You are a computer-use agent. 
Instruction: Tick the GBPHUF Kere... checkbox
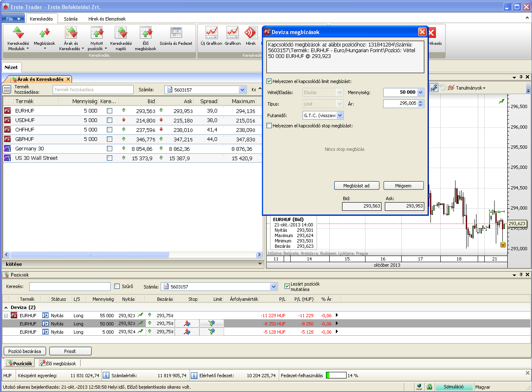tap(109, 139)
